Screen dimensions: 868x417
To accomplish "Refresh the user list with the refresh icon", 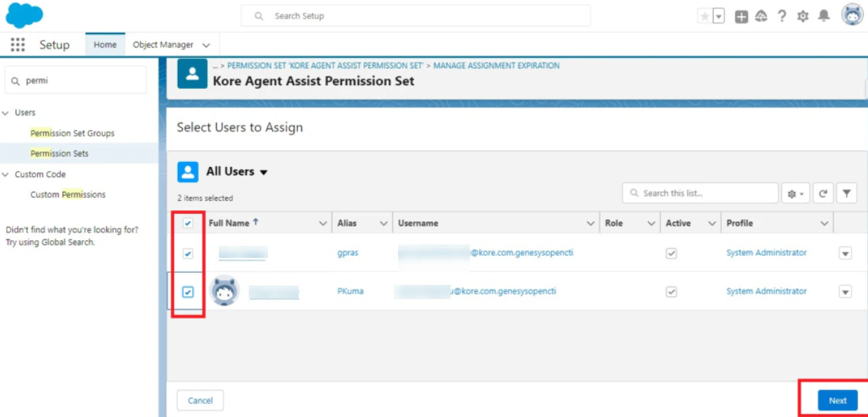I will [822, 193].
